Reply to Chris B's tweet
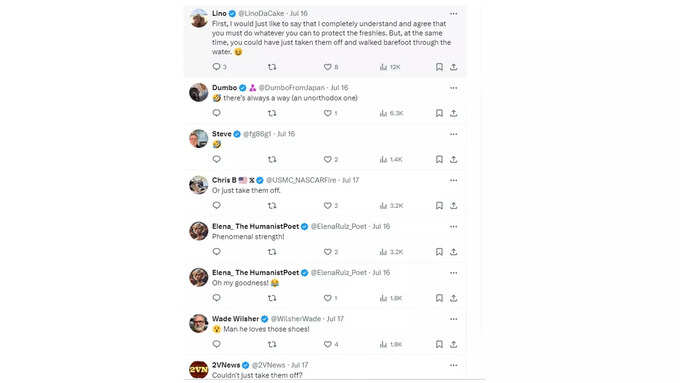Image resolution: width=680 pixels, height=383 pixels. tap(216, 206)
